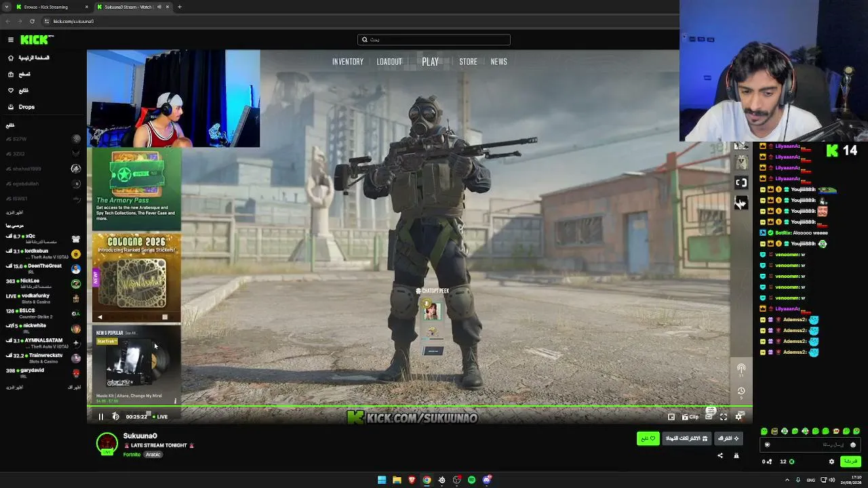Open chat settings gear icon

click(832, 462)
